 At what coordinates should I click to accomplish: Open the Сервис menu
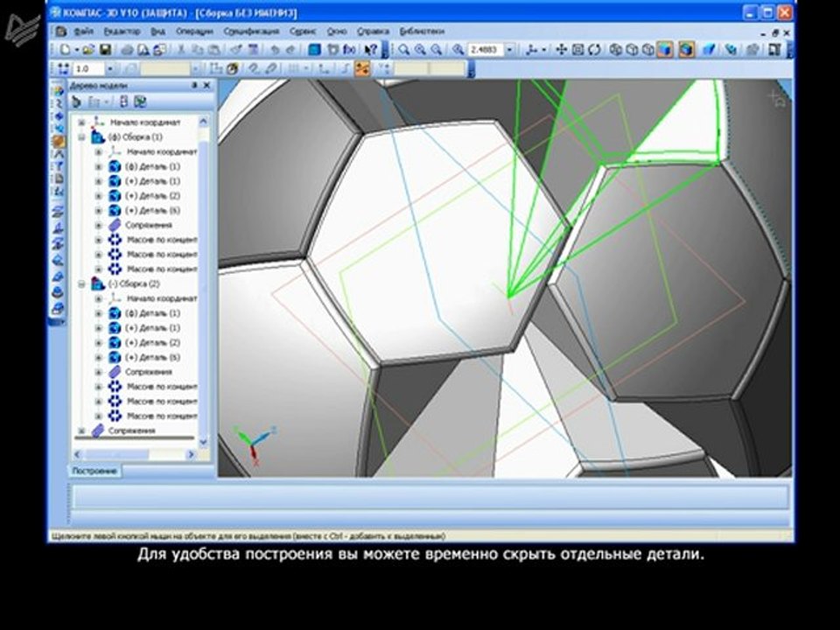point(303,31)
